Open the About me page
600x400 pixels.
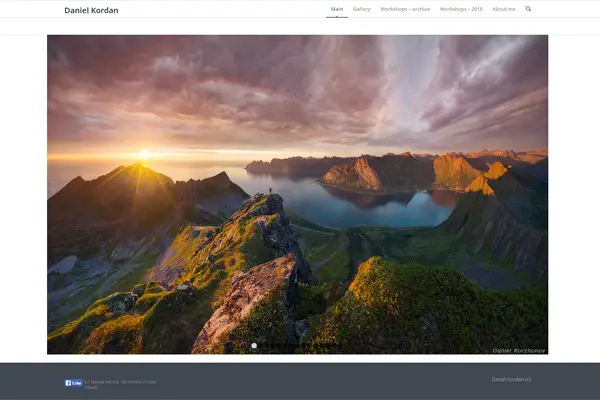504,9
